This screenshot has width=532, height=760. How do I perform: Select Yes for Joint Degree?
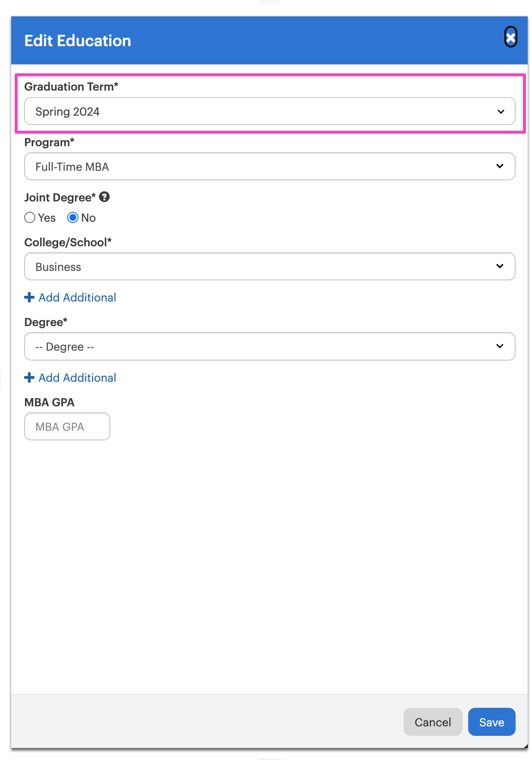tap(30, 217)
